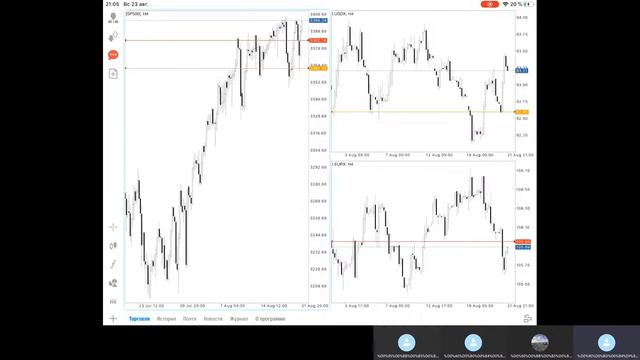The height and width of the screenshot is (360, 640).
Task: Select the red horizontal line on EURX chart
Action: click(x=423, y=242)
